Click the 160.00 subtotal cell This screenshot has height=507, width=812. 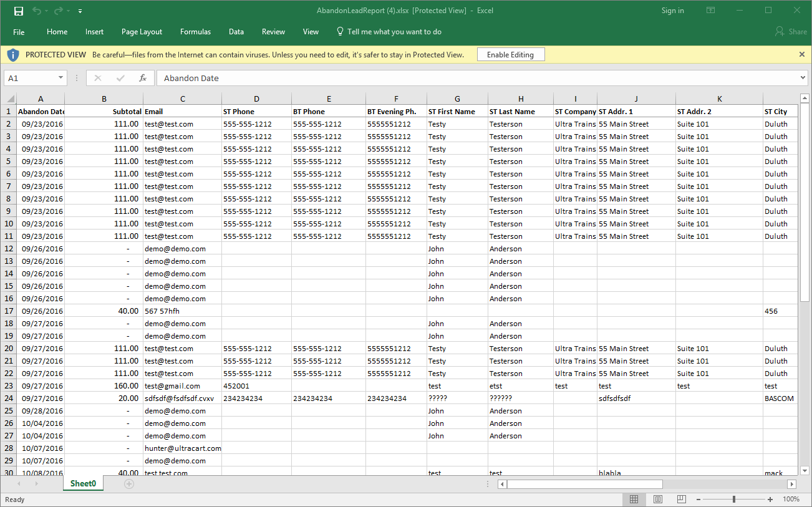pyautogui.click(x=104, y=386)
